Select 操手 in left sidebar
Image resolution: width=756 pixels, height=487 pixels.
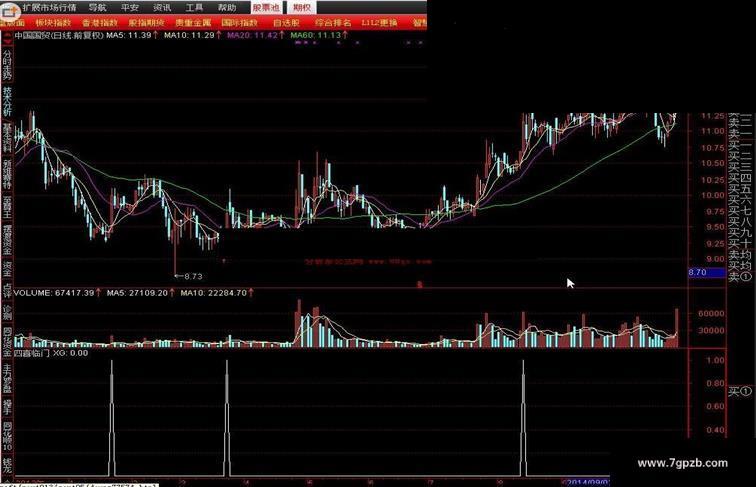[7, 407]
